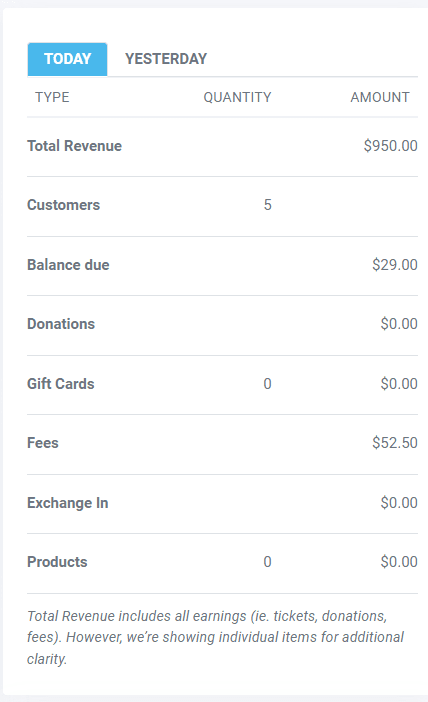Click the AMOUNT column header
This screenshot has height=702, width=428.
pyautogui.click(x=380, y=97)
